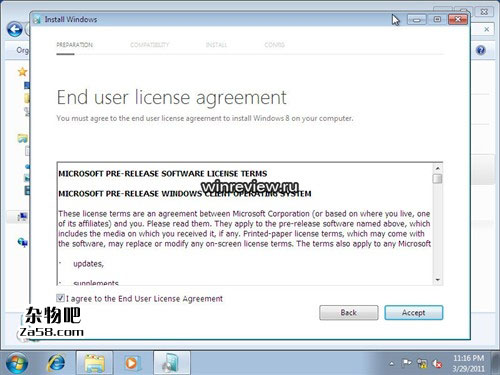Click the Computer icon in Explorer sidebar
500x375 pixels.
23,217
